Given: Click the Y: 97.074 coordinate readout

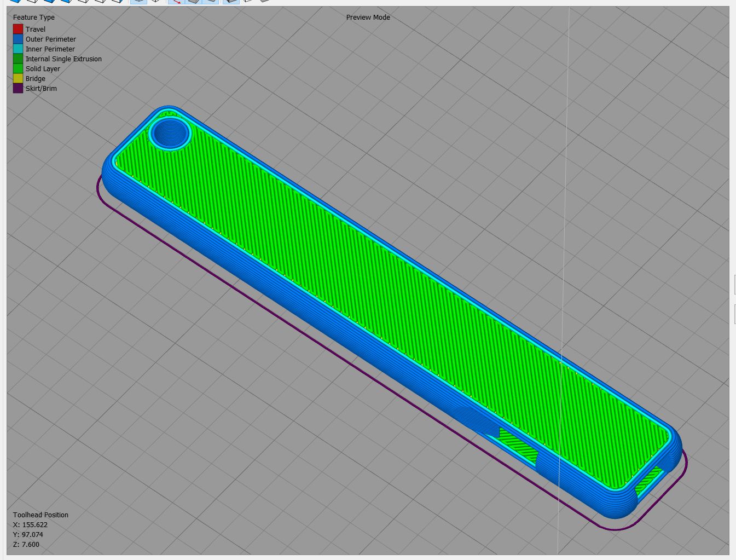Looking at the screenshot, I should pos(28,535).
